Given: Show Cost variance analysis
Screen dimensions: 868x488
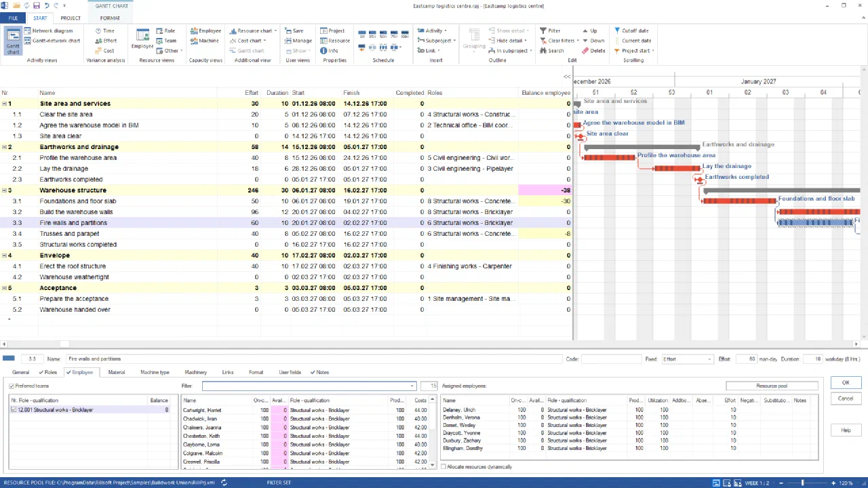Looking at the screenshot, I should point(104,51).
